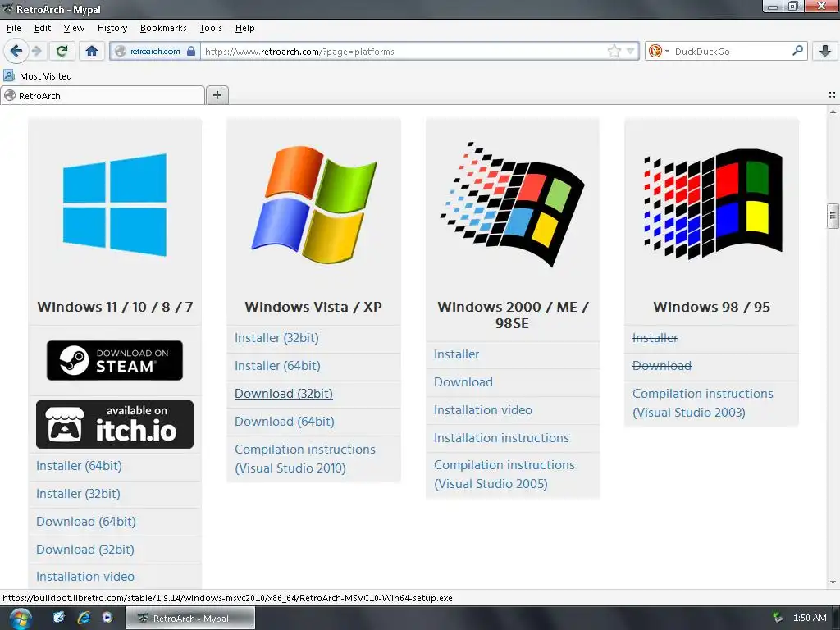Open the History menu
Viewport: 840px width, 630px height.
[x=112, y=28]
